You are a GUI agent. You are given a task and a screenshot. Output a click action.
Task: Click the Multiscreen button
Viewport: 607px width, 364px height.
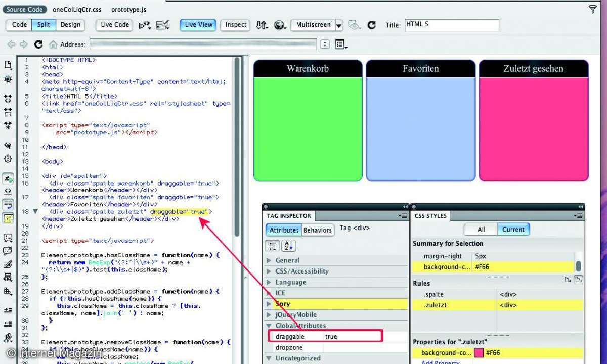click(313, 25)
